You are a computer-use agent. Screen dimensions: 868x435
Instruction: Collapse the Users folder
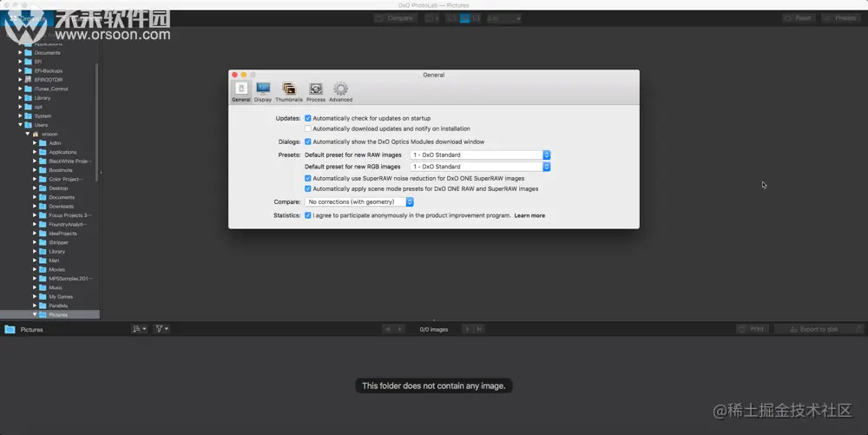(x=21, y=125)
